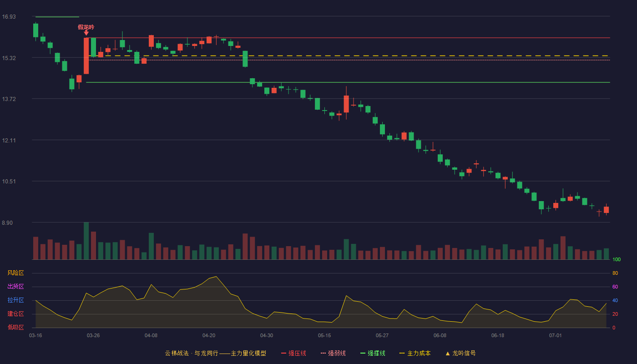Screen dimensions: 637x364
Task: Click the yellow dashed 主力成本 legend icon
Action: coord(402,353)
